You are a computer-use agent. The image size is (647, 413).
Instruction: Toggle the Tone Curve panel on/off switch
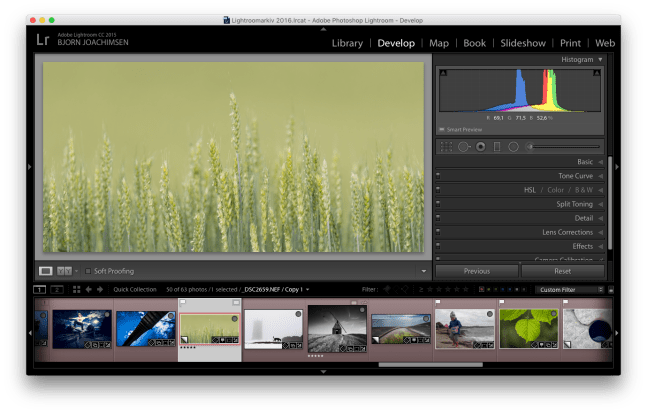(438, 176)
